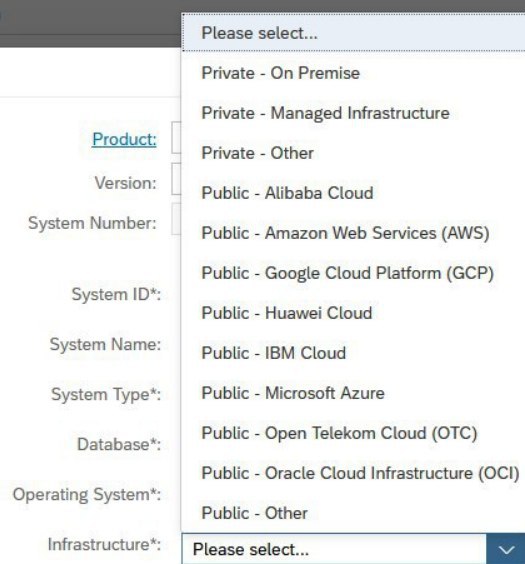525x564 pixels.
Task: Choose Public - Alibaba Cloud
Action: (353, 193)
